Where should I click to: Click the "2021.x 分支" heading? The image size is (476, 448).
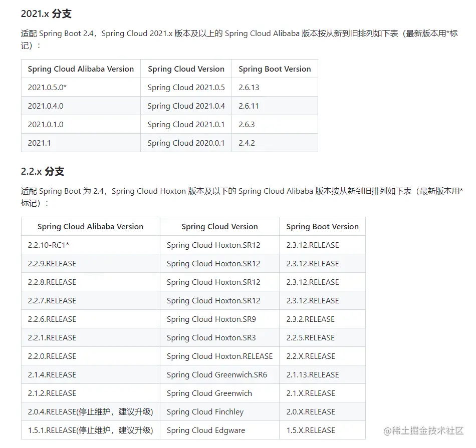pos(46,14)
